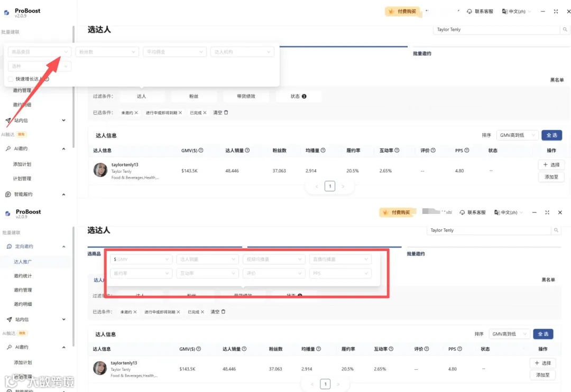The height and width of the screenshot is (392, 571).
Task: Remove the 未邀约 filter chip in the top window
Action: [x=136, y=113]
